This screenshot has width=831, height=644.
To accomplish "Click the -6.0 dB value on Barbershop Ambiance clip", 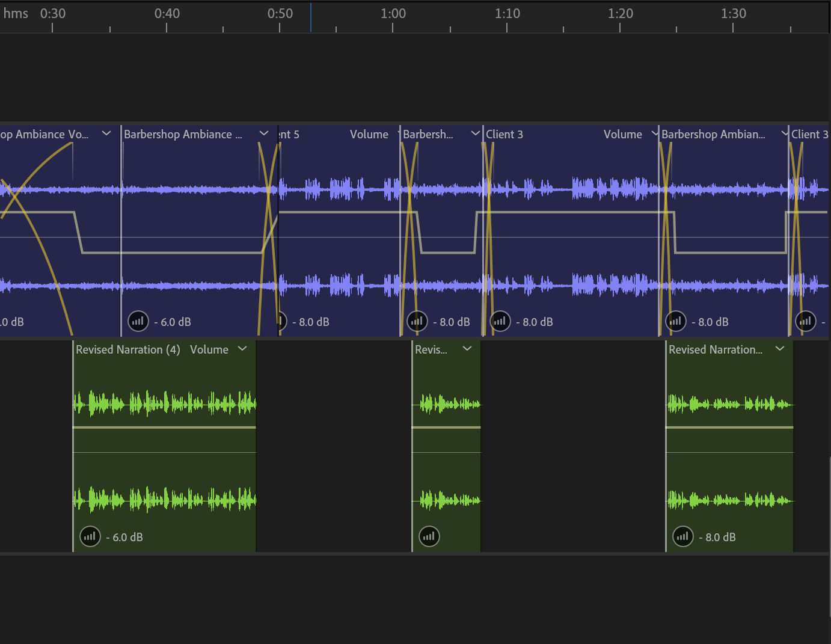I will (173, 322).
